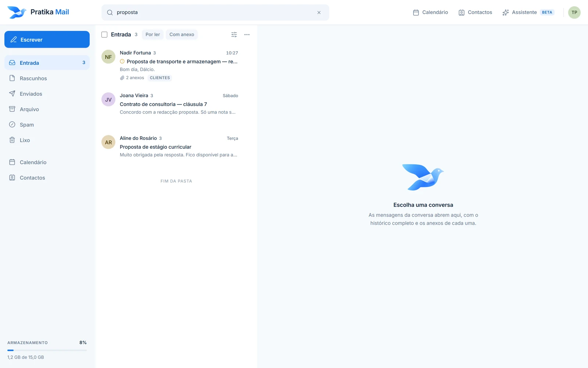Open the Arquivo folder
This screenshot has height=368, width=588.
pyautogui.click(x=47, y=109)
